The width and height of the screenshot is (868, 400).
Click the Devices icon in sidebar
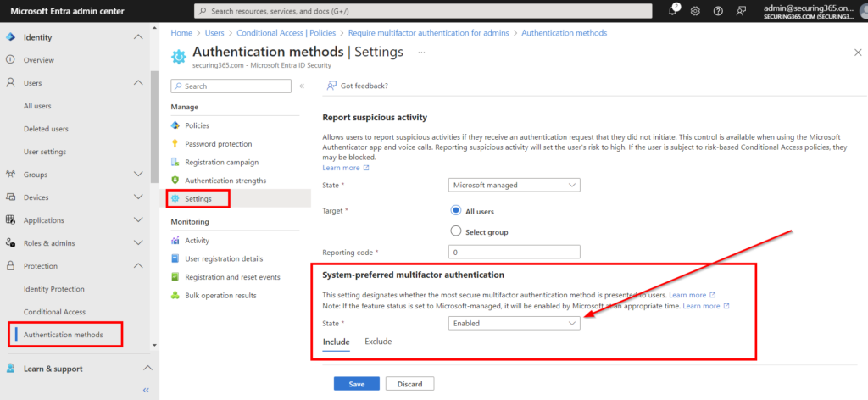click(x=10, y=197)
